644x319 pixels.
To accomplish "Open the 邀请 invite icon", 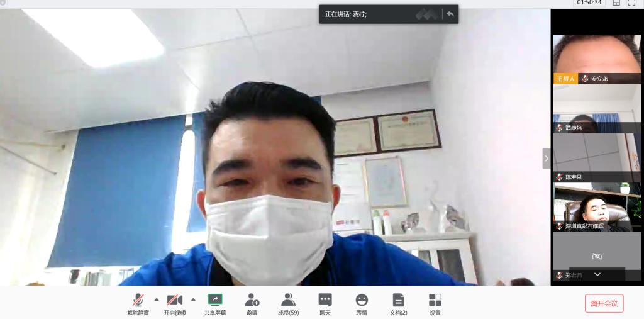I will point(252,301).
